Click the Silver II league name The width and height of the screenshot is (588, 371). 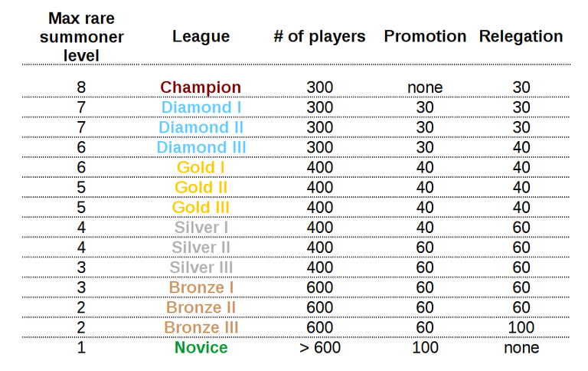point(201,248)
